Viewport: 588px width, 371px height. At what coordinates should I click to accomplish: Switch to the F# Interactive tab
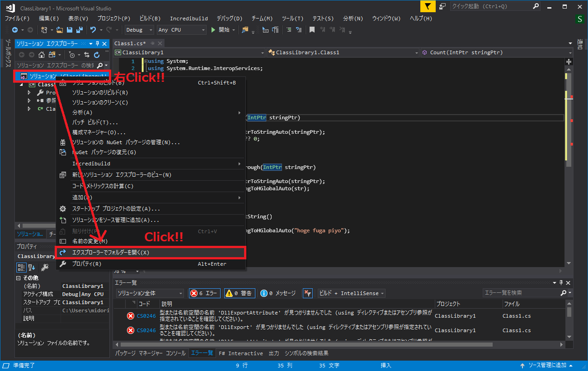(x=240, y=353)
